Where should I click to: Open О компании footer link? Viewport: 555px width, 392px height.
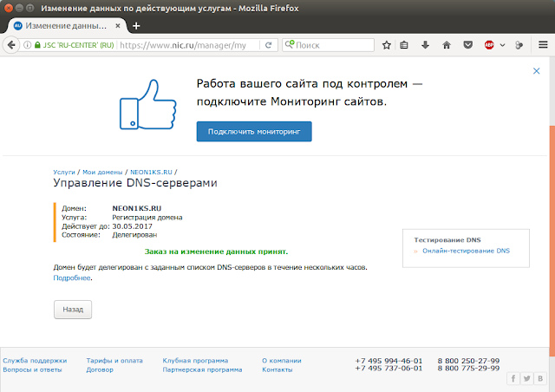282,361
